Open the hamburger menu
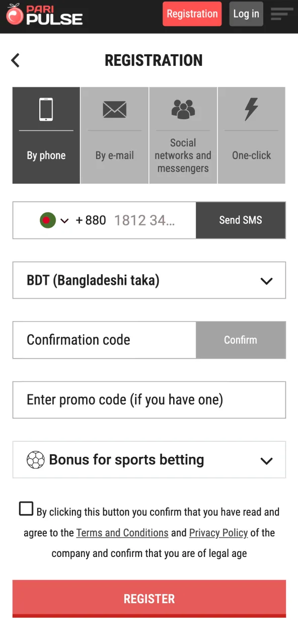 (x=281, y=14)
